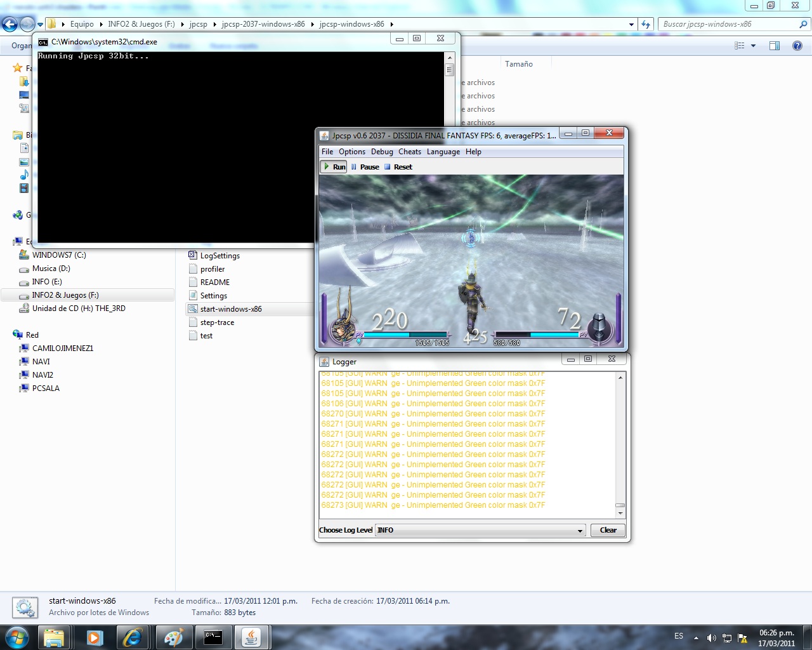This screenshot has width=812, height=650.
Task: Click Equipo in the address bar
Action: point(82,24)
